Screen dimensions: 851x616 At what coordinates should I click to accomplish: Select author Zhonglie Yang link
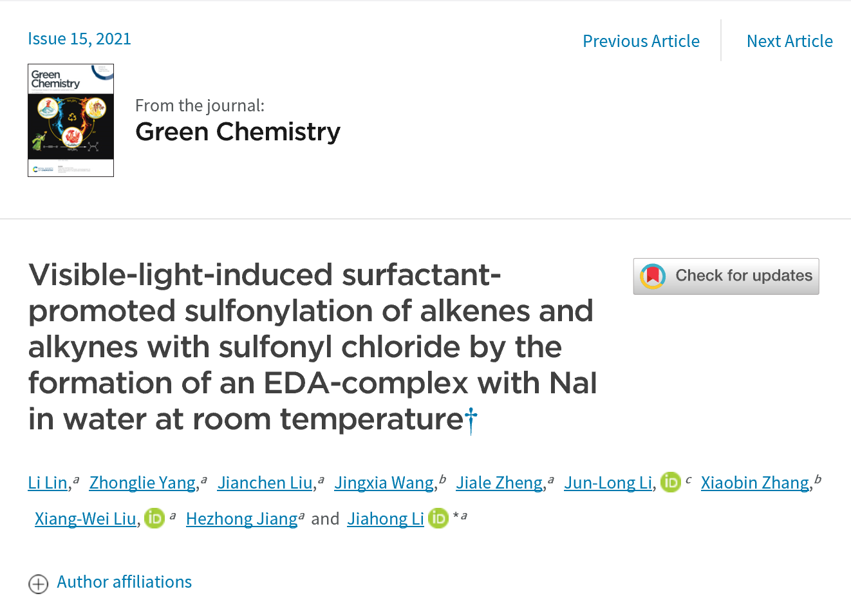(142, 483)
